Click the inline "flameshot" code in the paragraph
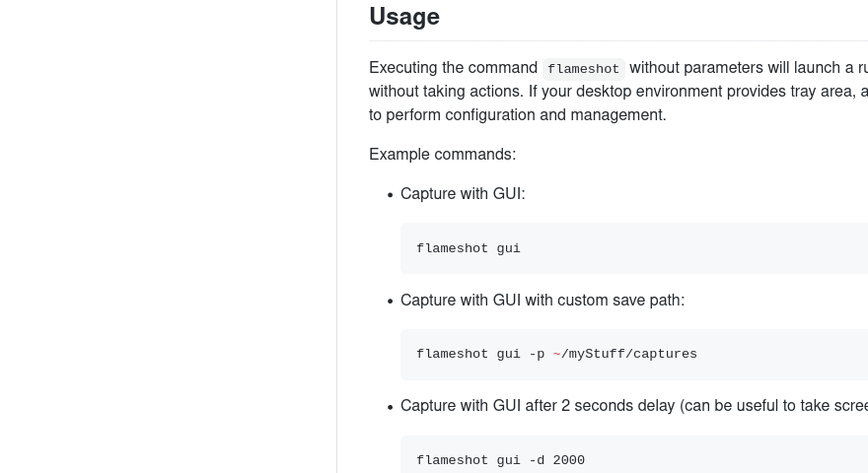The image size is (868, 473). (583, 69)
